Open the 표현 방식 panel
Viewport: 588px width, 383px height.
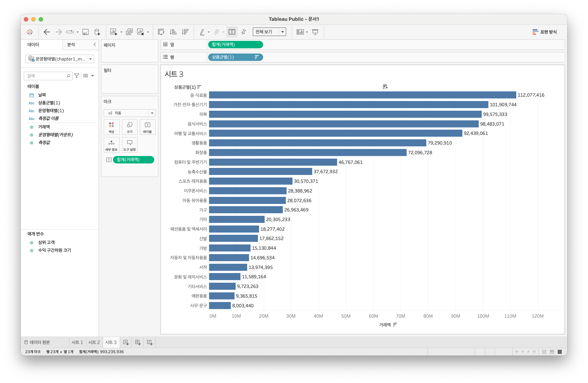544,32
